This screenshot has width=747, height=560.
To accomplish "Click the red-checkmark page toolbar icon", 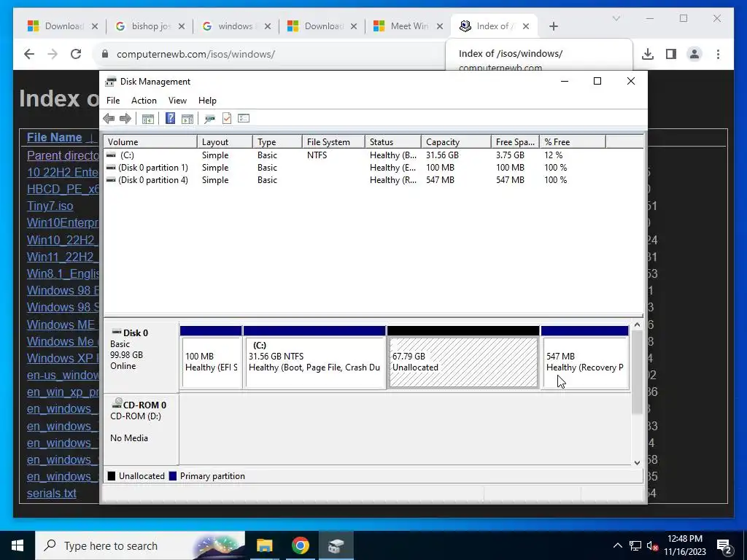I will point(227,119).
